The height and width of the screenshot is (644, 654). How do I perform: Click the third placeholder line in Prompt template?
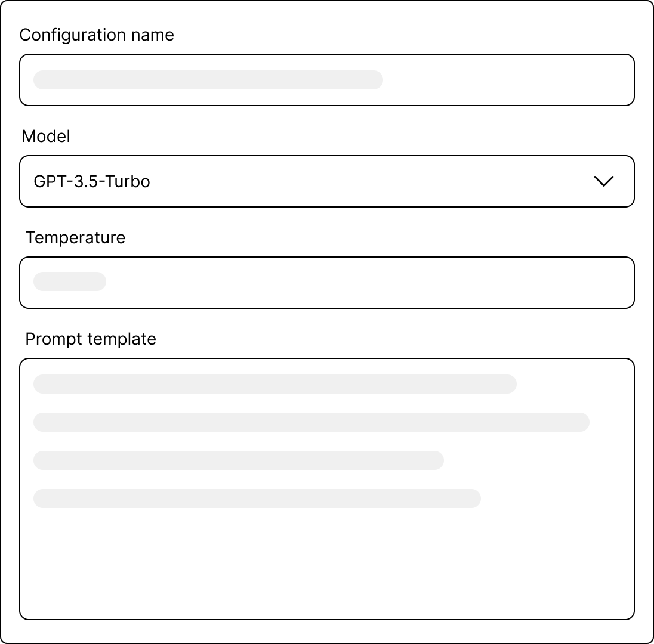(x=238, y=460)
